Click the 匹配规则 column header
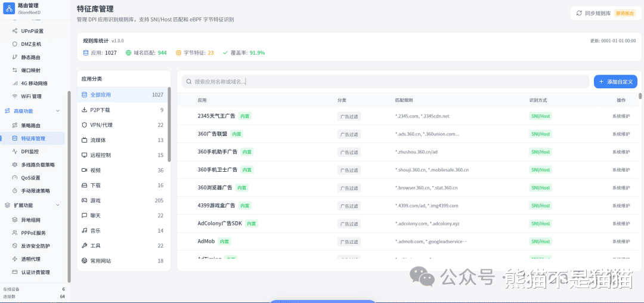The width and height of the screenshot is (644, 303). click(404, 100)
